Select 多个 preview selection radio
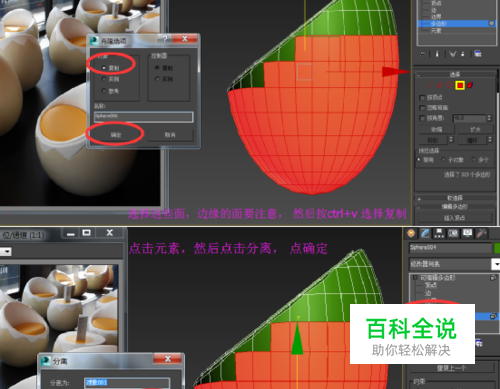The width and height of the screenshot is (500, 389). pos(473,160)
